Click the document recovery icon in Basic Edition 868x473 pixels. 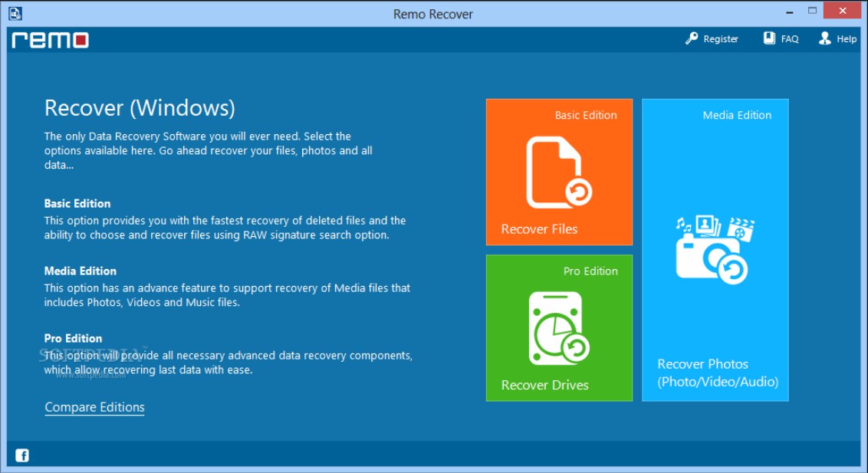click(559, 172)
